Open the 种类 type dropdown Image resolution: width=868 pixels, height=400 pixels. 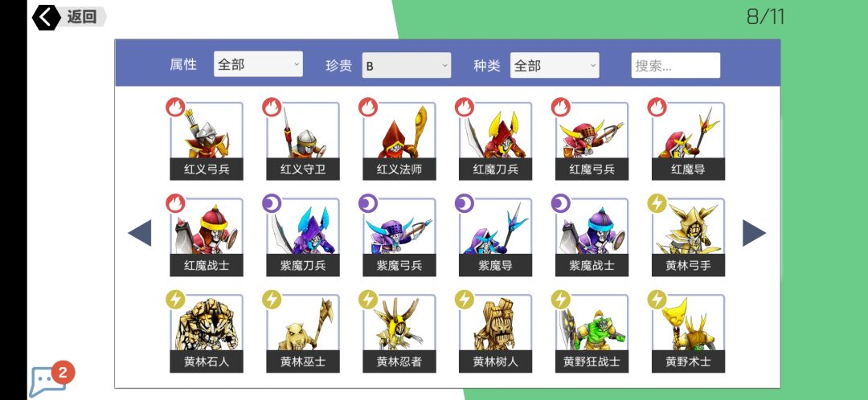click(555, 65)
